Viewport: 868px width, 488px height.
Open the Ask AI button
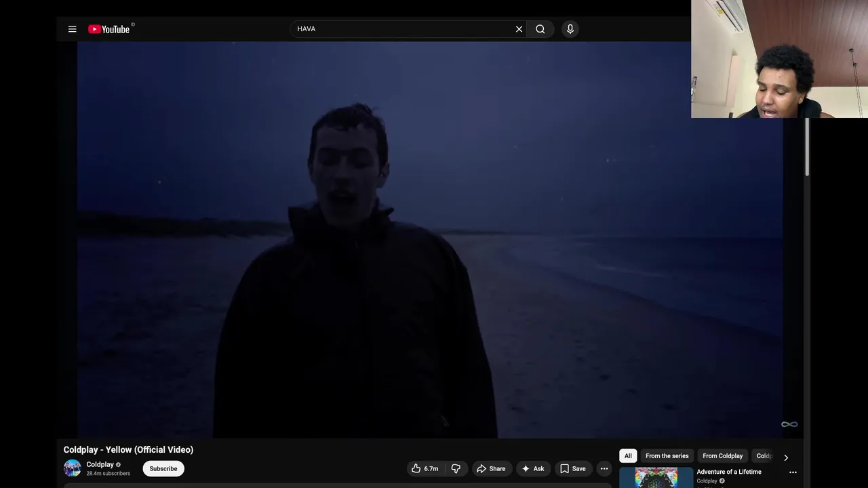pos(533,468)
